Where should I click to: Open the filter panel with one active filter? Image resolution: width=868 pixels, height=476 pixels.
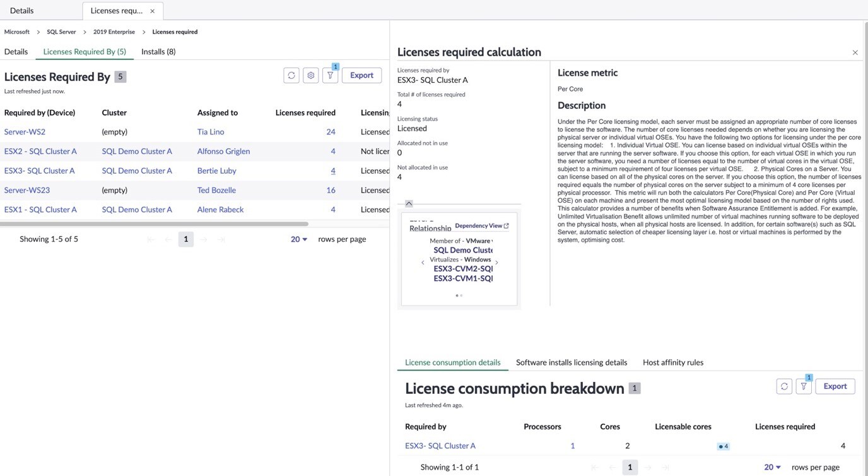pyautogui.click(x=330, y=74)
